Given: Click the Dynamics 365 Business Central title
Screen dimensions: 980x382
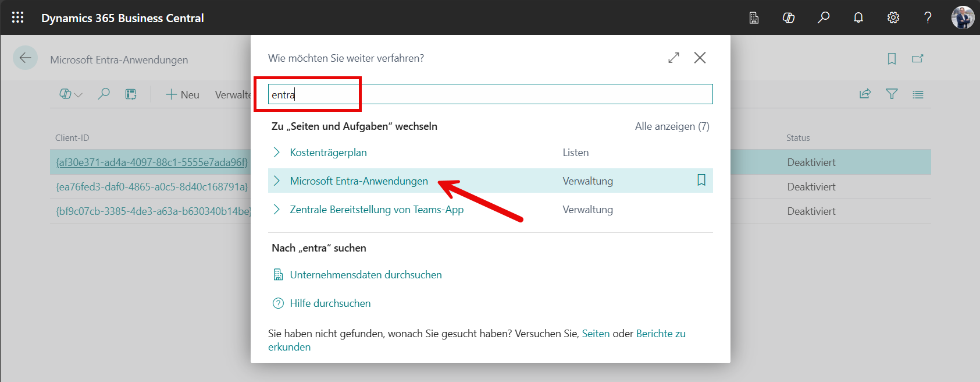Looking at the screenshot, I should (x=123, y=18).
